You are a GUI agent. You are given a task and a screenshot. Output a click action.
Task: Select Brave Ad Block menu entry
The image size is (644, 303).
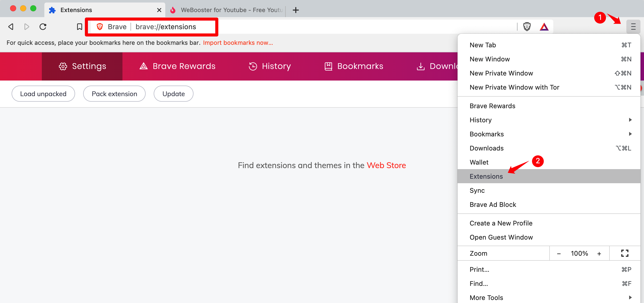tap(549, 205)
